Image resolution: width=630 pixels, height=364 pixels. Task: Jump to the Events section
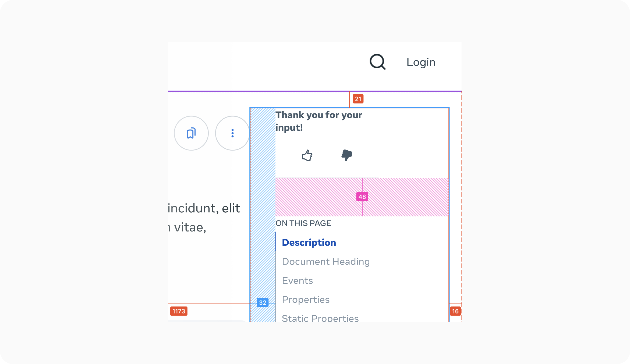[297, 281]
